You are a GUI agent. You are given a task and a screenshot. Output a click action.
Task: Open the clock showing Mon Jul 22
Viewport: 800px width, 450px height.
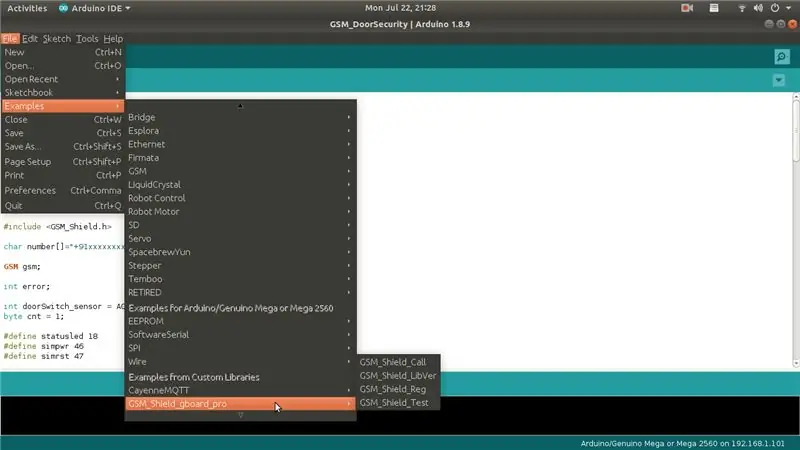coord(401,8)
